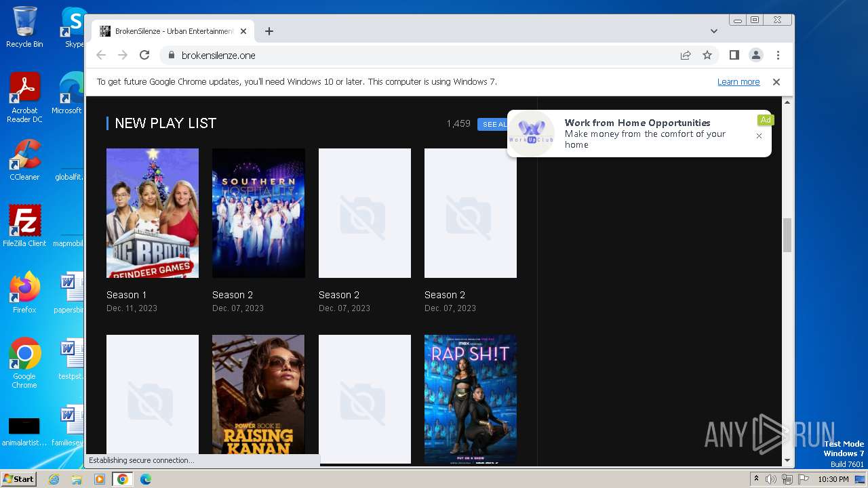Select the animalartist desktop file
Viewport: 868px width, 488px height.
(24, 431)
